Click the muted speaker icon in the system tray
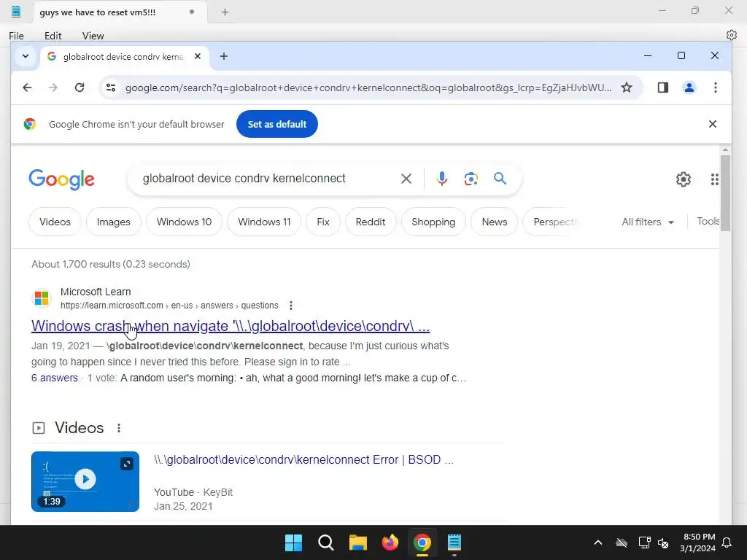Viewport: 747px width, 560px height. click(662, 542)
